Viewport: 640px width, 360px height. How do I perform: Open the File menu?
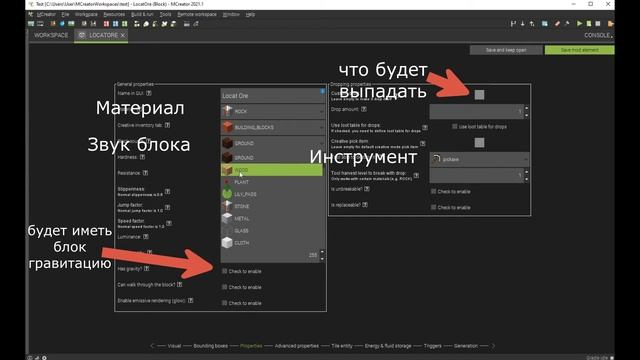pyautogui.click(x=65, y=14)
